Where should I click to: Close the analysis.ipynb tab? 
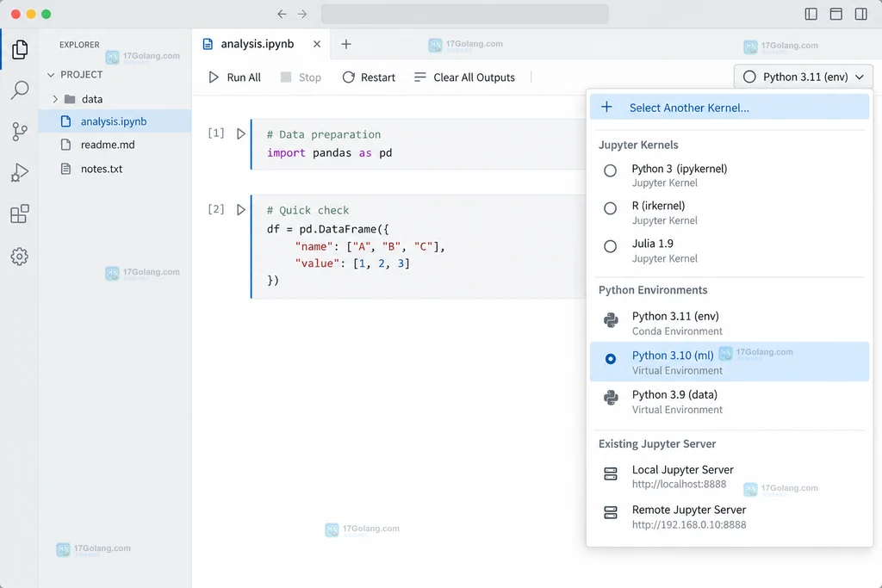point(317,44)
